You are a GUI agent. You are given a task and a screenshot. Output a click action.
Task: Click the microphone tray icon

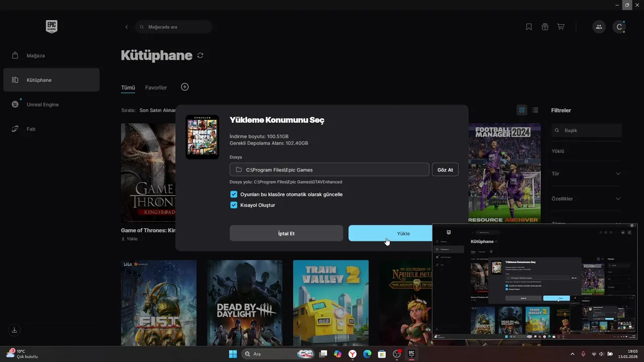tap(583, 354)
